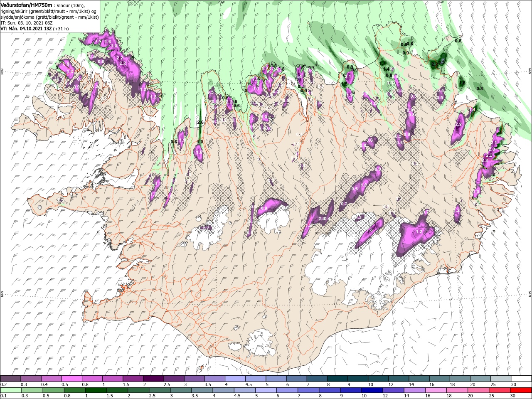Image resolution: width=532 pixels, height=399 pixels.
Task: Select darkest purple 2 swatch in snow scale
Action: 153,379
